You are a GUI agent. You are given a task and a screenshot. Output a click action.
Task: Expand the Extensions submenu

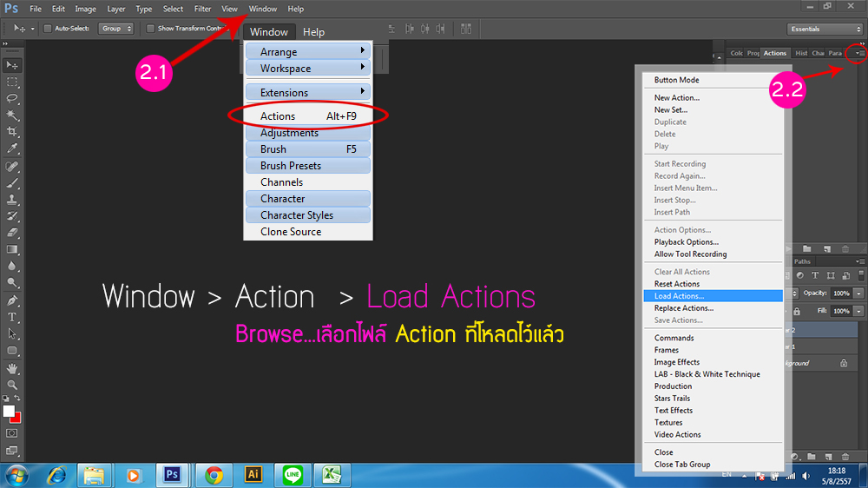[x=308, y=93]
